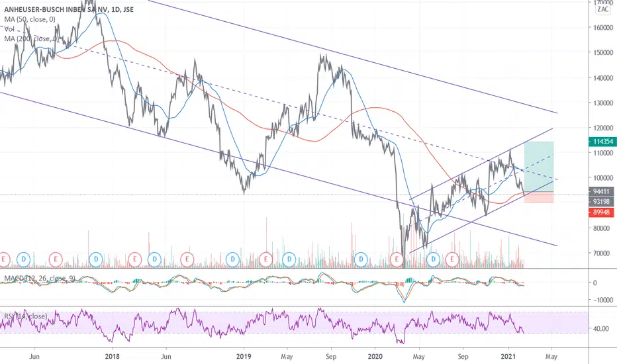
Task: Click the 2020 time axis label
Action: tap(375, 357)
